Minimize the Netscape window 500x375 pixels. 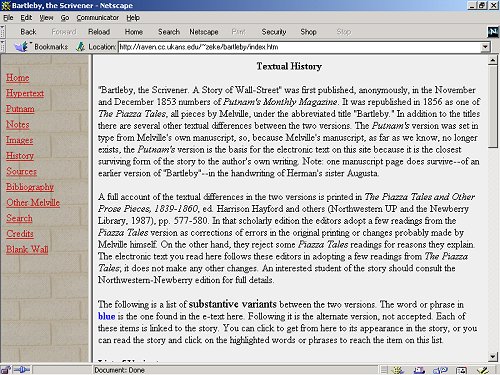pos(472,5)
